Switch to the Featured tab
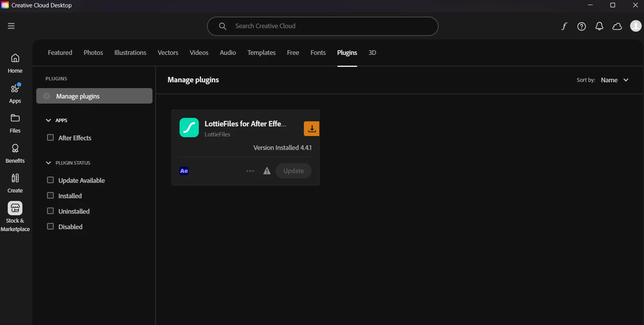 [60, 53]
